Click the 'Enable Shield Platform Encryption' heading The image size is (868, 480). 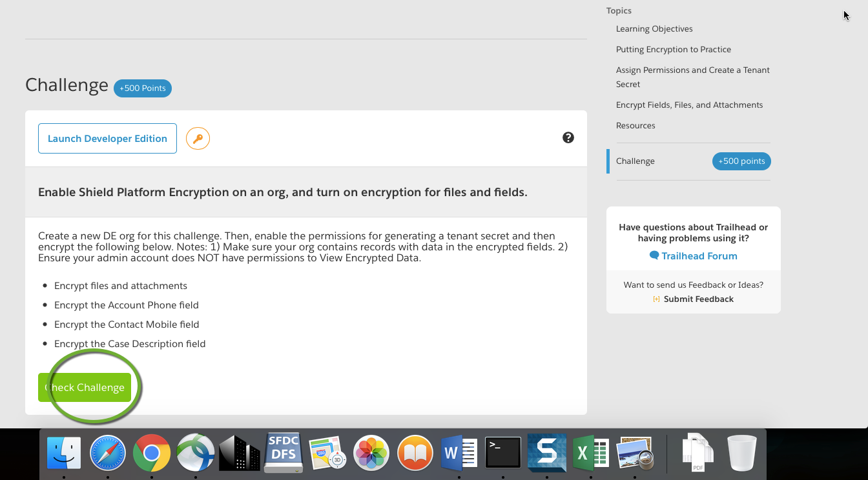(283, 192)
